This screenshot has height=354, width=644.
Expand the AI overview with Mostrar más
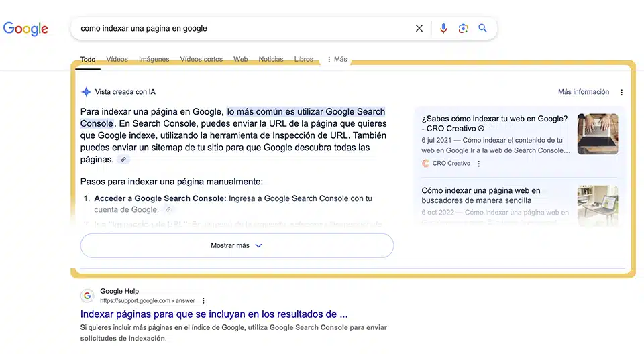pos(237,245)
